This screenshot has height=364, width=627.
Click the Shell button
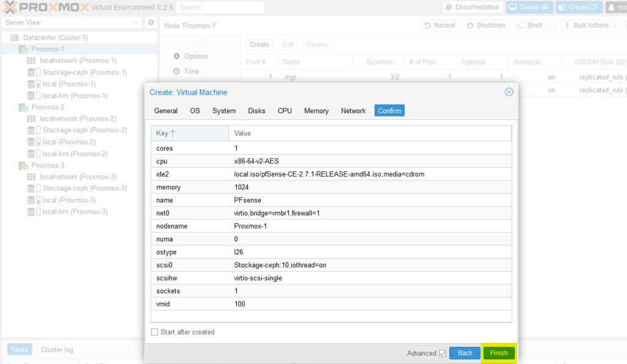[x=531, y=26]
